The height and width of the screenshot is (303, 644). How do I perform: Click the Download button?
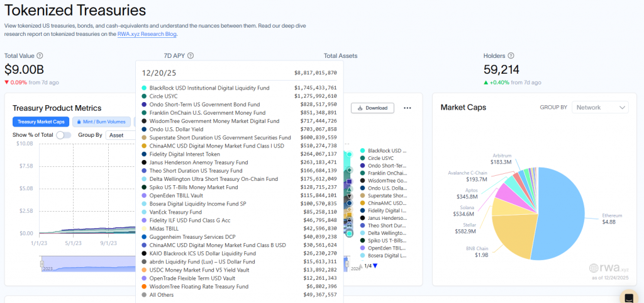tap(372, 108)
